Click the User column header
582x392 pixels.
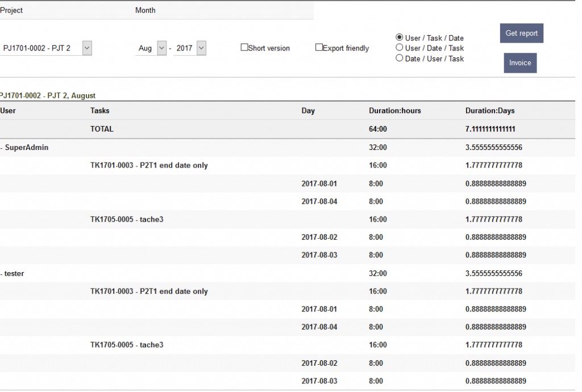(8, 111)
